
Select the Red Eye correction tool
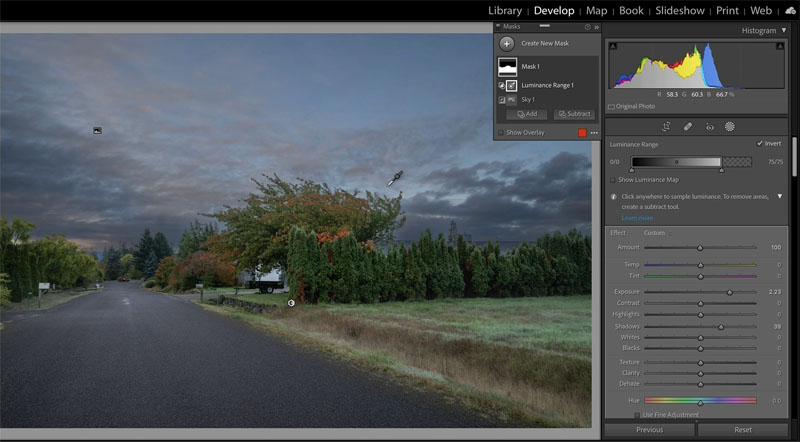click(710, 127)
